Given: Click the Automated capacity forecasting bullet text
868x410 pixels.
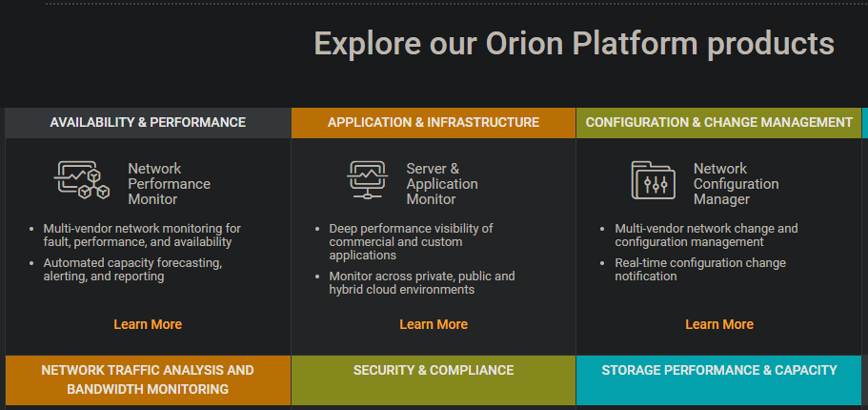Looking at the screenshot, I should tap(132, 270).
